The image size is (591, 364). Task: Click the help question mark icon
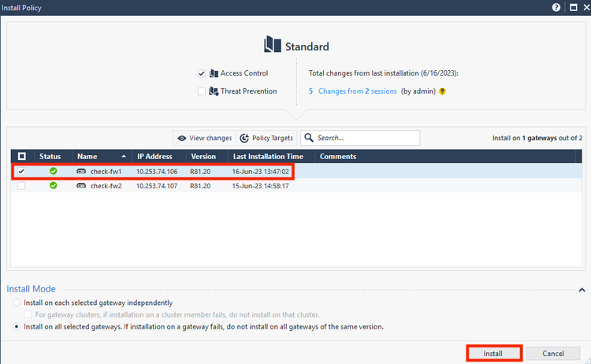[x=556, y=8]
